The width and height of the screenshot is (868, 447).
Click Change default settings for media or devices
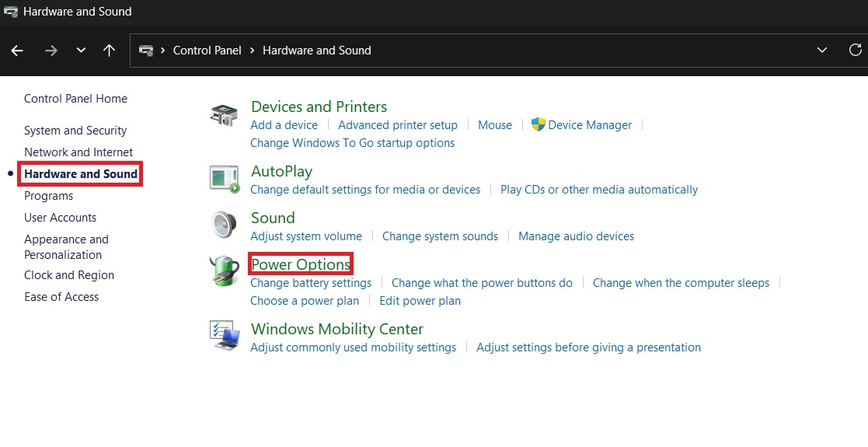365,190
